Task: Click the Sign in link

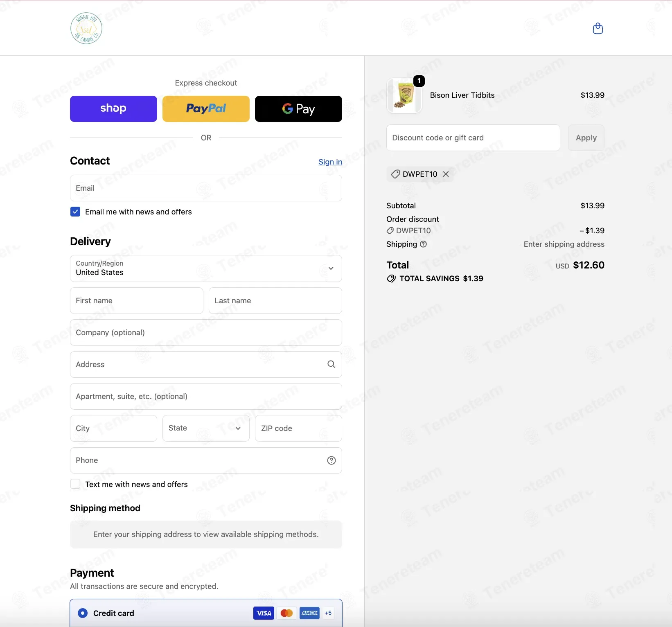Action: (x=330, y=162)
